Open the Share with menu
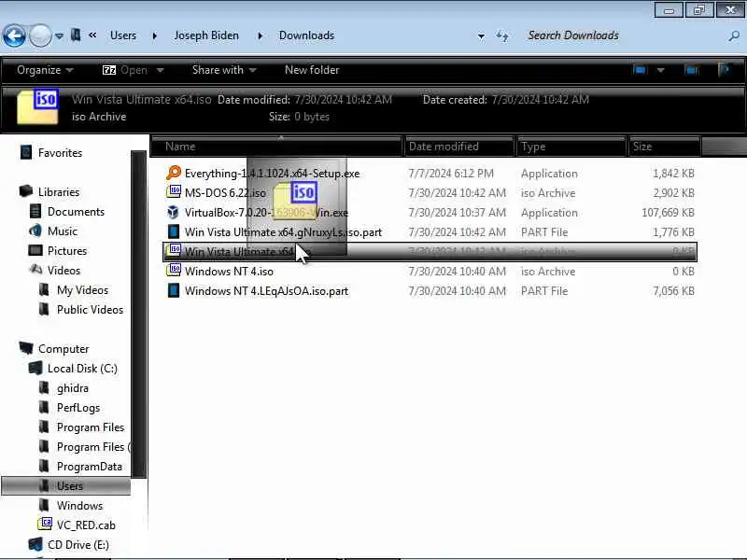Image resolution: width=747 pixels, height=560 pixels. [224, 70]
